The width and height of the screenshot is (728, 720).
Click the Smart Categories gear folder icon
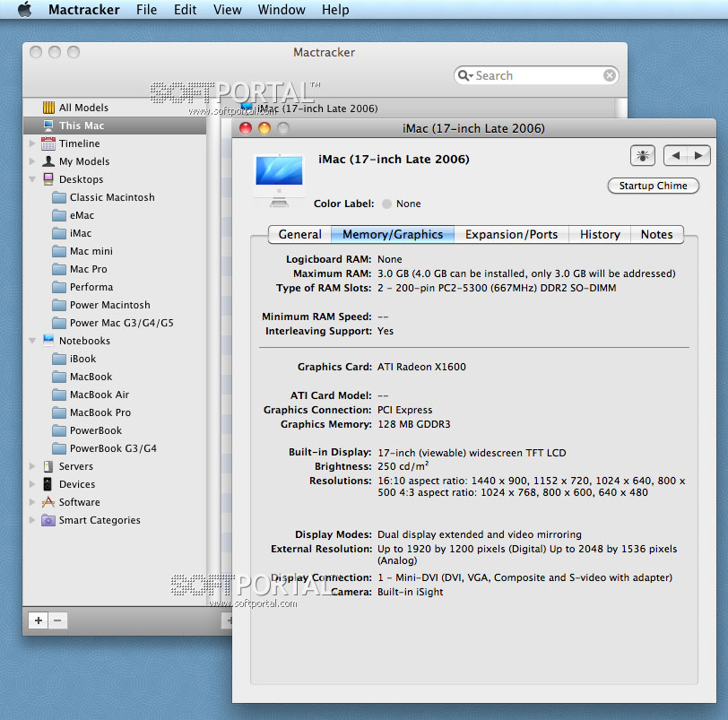point(48,520)
